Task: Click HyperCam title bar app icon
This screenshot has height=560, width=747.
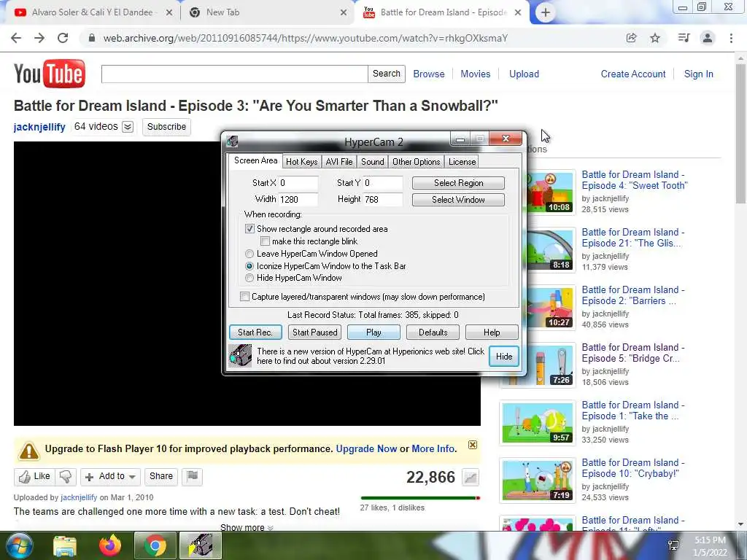Action: tap(232, 141)
